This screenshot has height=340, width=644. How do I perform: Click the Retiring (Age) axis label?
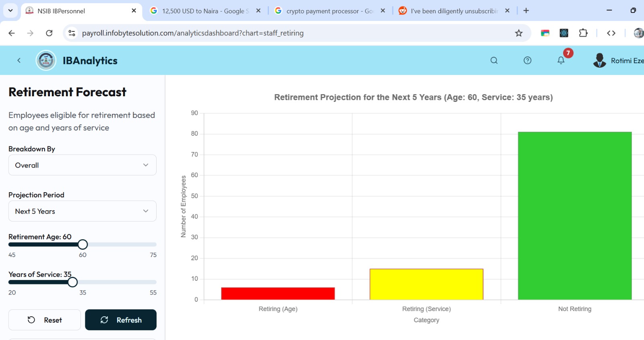point(278,309)
